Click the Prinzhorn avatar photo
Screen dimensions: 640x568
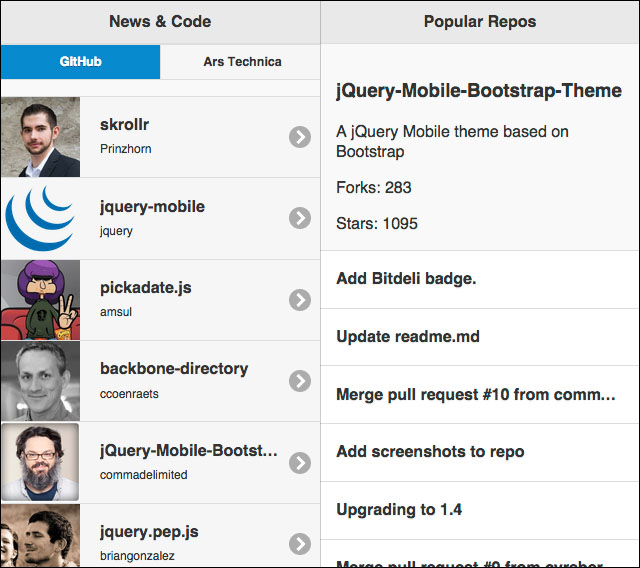(40, 137)
